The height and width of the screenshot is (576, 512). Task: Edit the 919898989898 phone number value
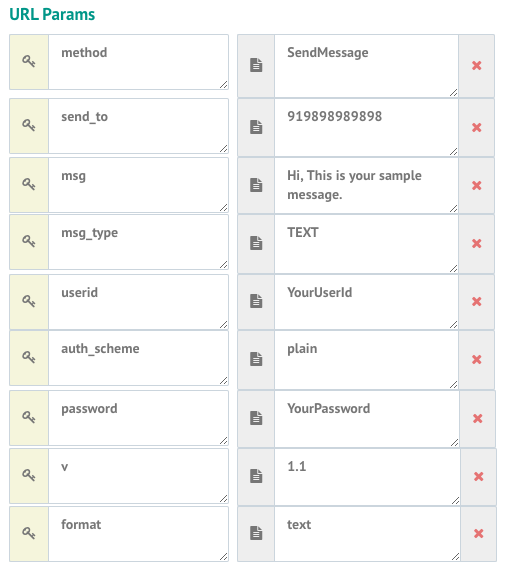366,127
